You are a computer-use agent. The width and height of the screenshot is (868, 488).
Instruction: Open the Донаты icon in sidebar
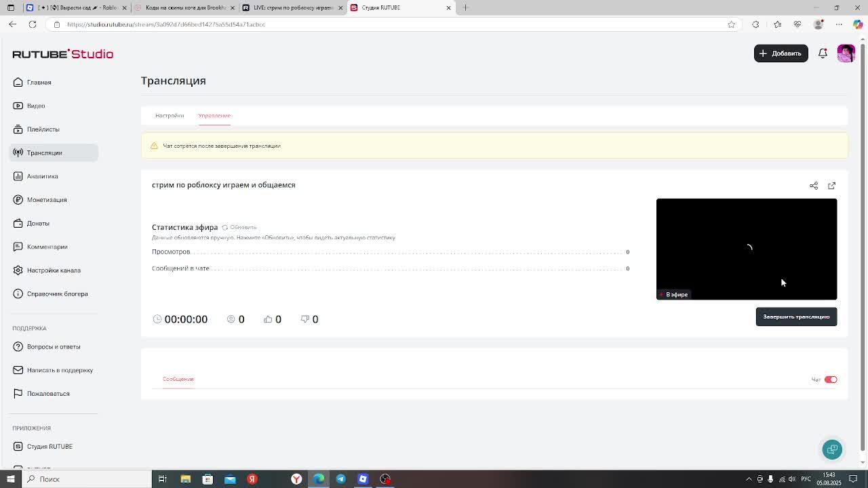(x=18, y=223)
